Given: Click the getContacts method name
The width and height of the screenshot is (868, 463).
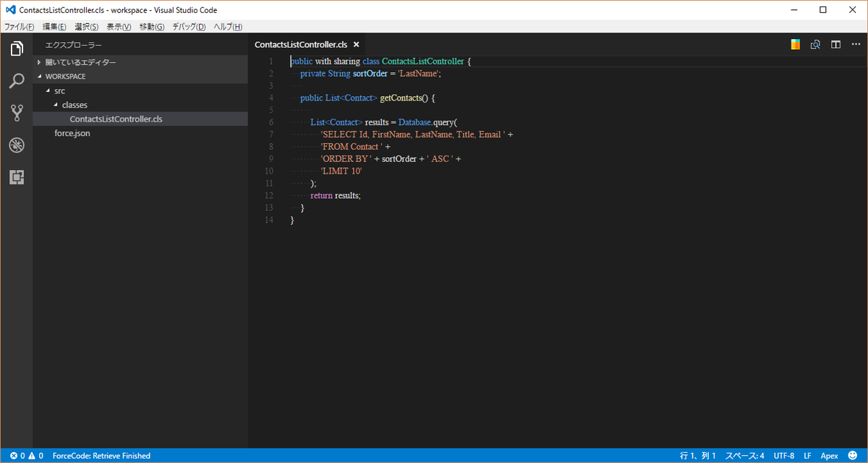Looking at the screenshot, I should pos(401,98).
